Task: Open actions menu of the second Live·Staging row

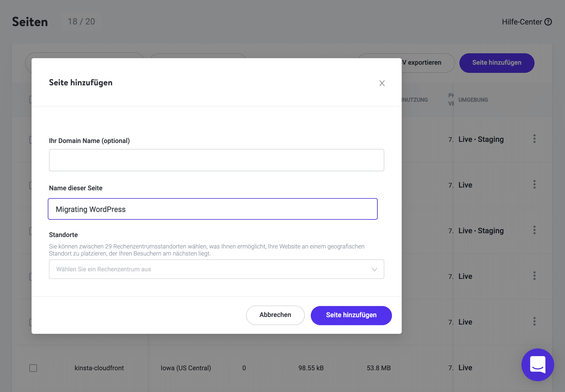Action: coord(534,230)
